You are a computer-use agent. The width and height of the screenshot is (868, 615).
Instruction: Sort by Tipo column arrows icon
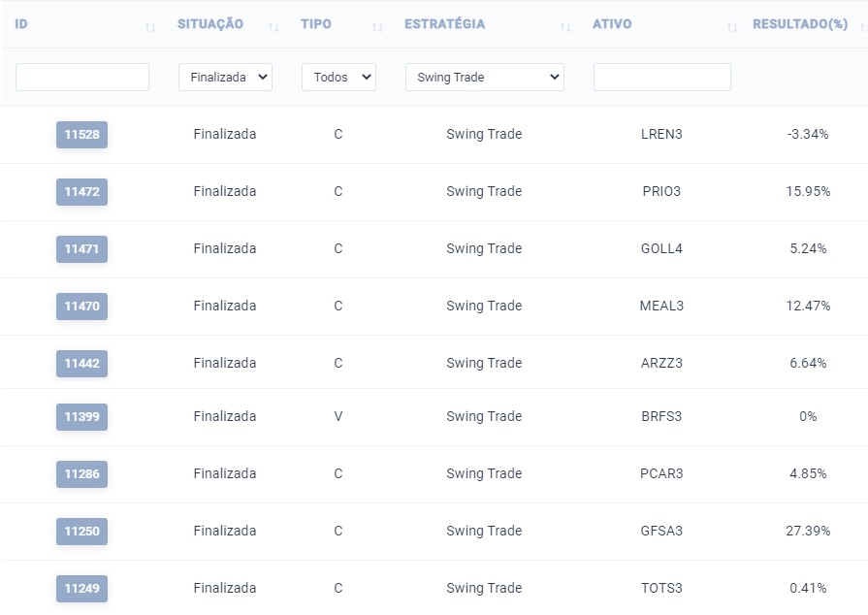pos(377,27)
